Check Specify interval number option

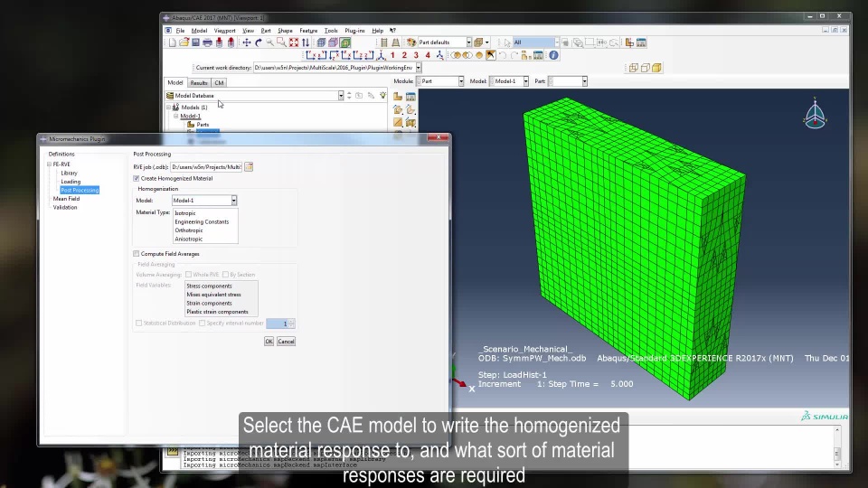(202, 324)
